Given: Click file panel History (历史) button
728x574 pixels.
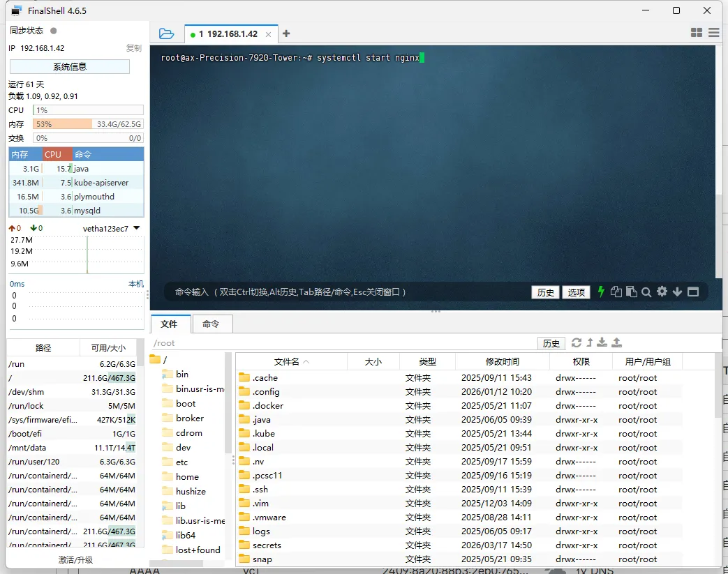Looking at the screenshot, I should [551, 343].
